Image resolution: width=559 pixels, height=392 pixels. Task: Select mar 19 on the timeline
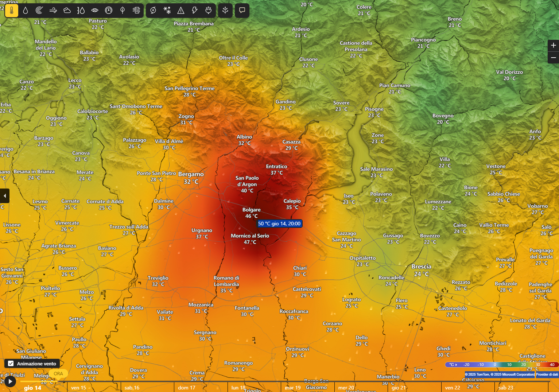293,388
